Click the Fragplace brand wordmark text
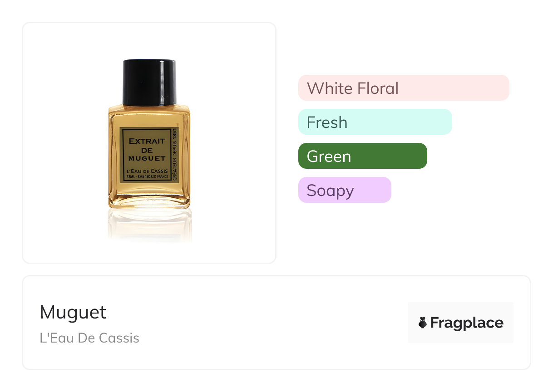 (x=466, y=323)
